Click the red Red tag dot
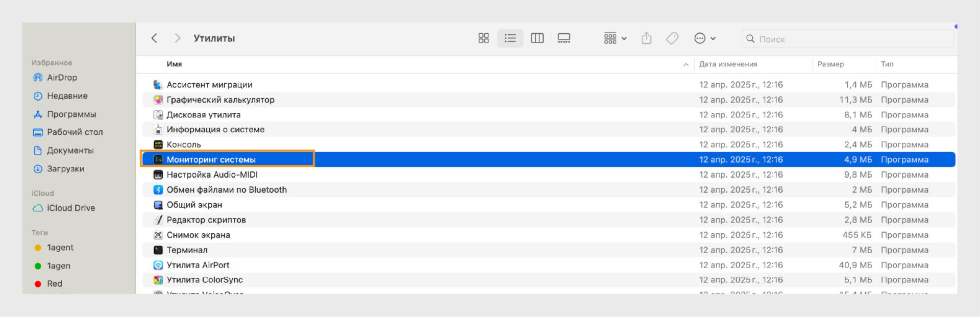 pos(38,284)
